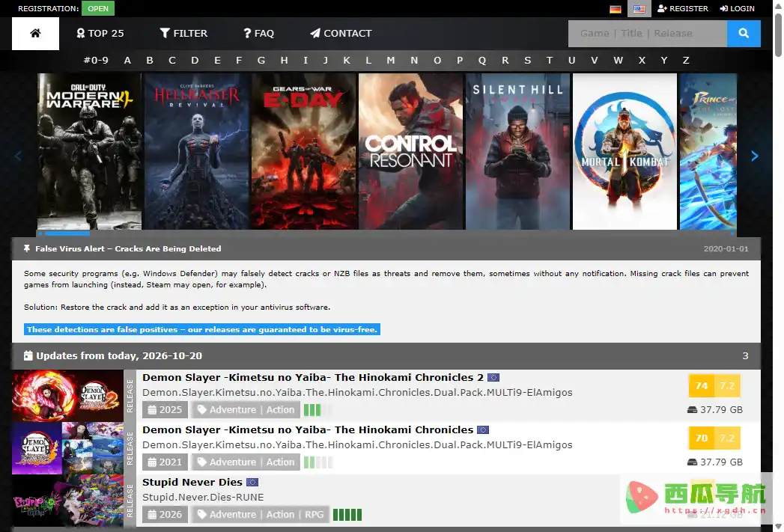Image resolution: width=784 pixels, height=532 pixels.
Task: Open the Filter menu item
Action: [x=183, y=34]
